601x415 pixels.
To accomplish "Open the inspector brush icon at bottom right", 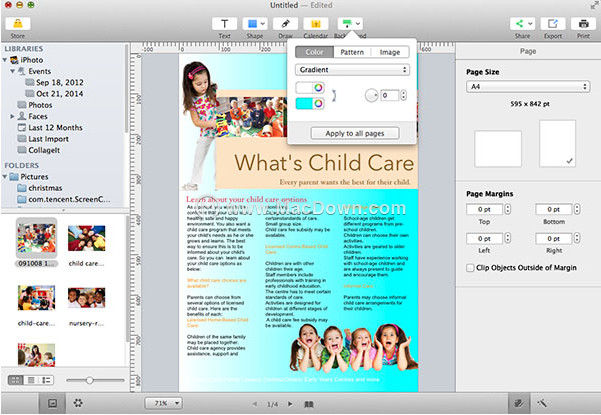I will [519, 403].
